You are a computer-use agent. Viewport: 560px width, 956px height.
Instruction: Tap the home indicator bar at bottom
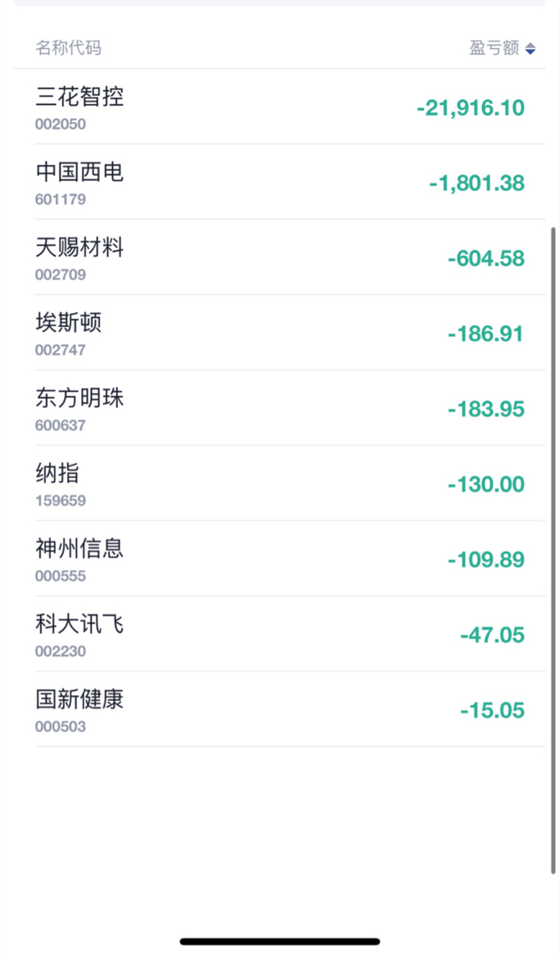coord(280,941)
